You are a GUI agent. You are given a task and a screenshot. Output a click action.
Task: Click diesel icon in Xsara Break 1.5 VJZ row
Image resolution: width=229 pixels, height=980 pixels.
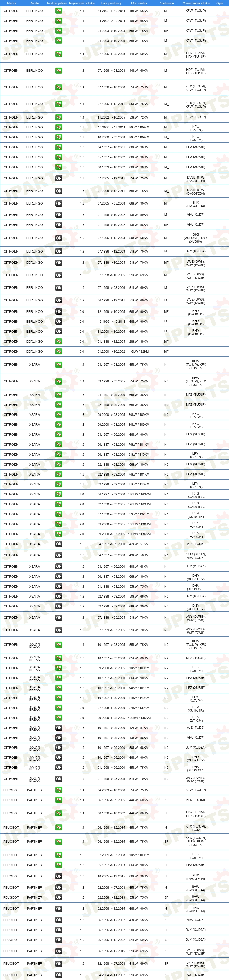pos(59,728)
